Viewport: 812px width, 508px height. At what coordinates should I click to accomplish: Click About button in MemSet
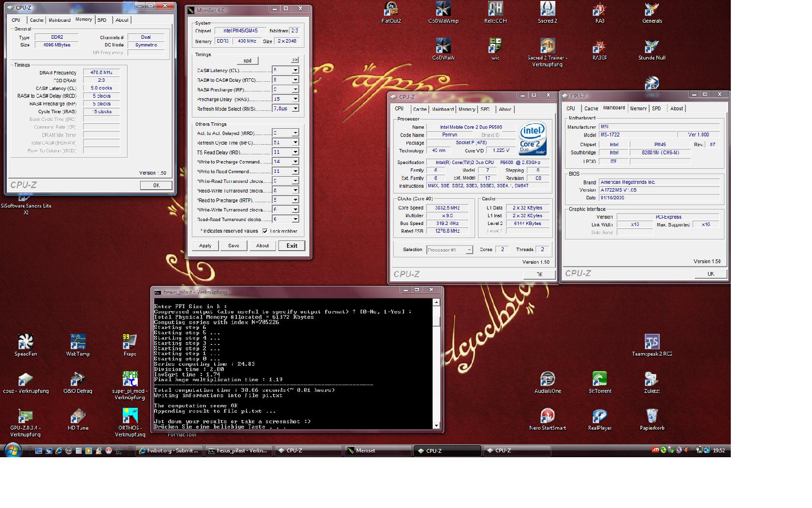pyautogui.click(x=262, y=246)
